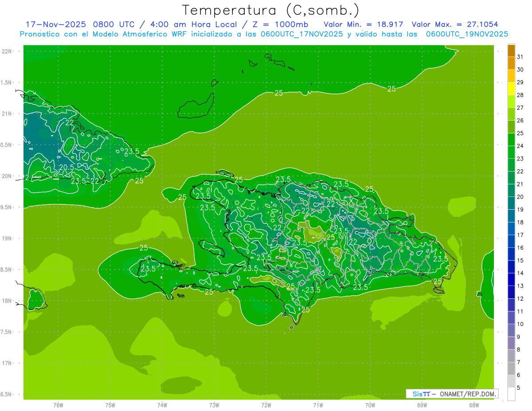Pick the purple swatch between 8 and 9
The image size is (532, 411).
click(511, 343)
